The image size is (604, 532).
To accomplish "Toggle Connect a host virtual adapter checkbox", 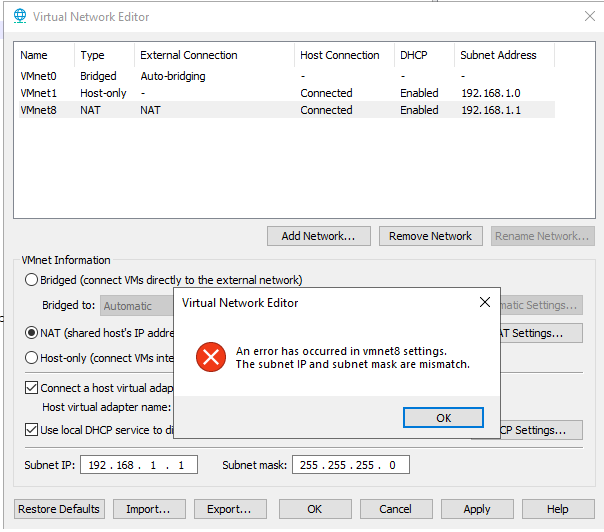I will pos(32,388).
